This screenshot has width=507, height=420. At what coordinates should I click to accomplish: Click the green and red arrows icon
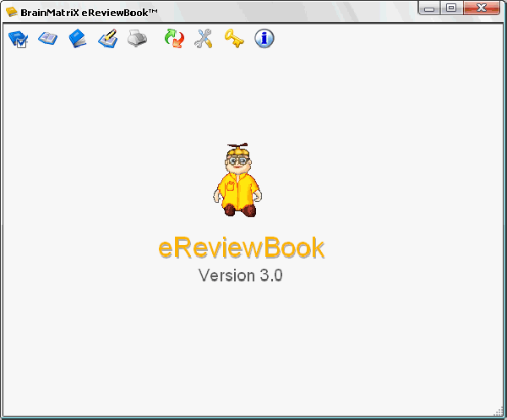(x=174, y=39)
